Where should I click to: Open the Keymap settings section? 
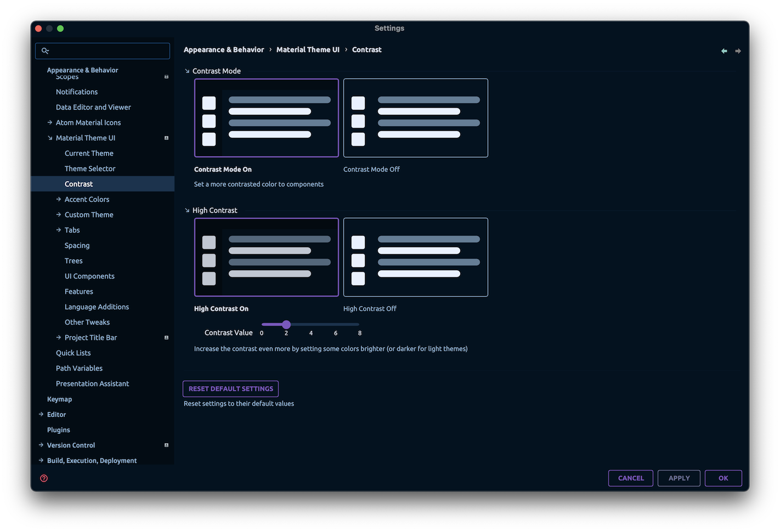(x=59, y=399)
